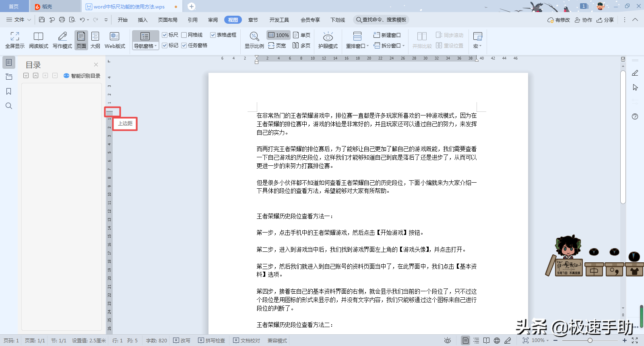644x346 pixels.
Task: Toggle overwrite mode (改写) in status bar
Action: 182,340
